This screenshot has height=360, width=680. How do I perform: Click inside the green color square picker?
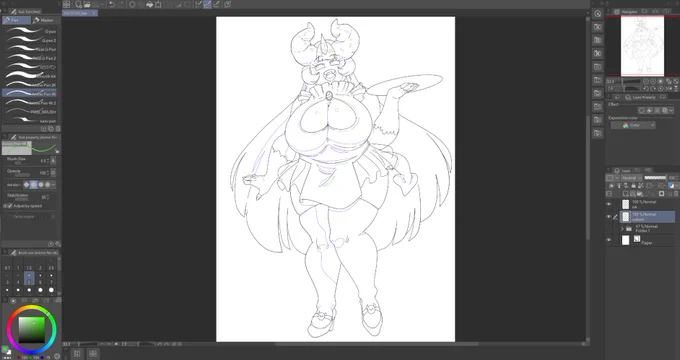tap(31, 330)
